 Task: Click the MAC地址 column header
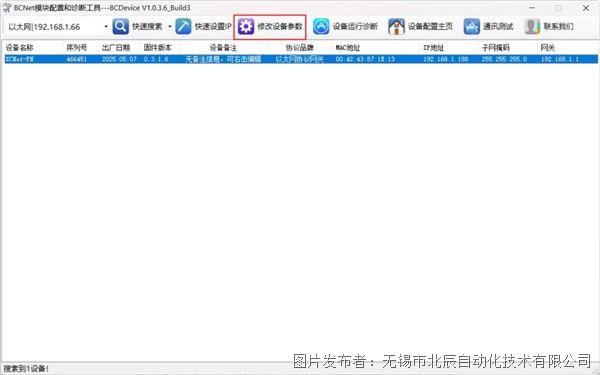pyautogui.click(x=348, y=48)
